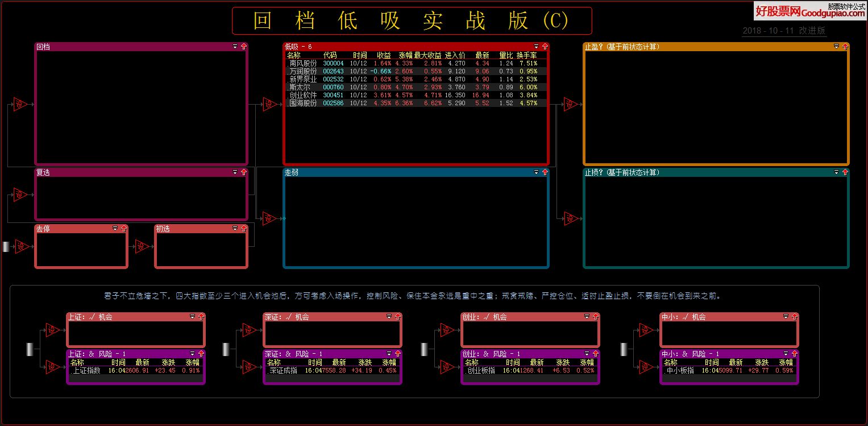
Task: Sort 低吸 table by 代码 column header
Action: click(x=330, y=55)
